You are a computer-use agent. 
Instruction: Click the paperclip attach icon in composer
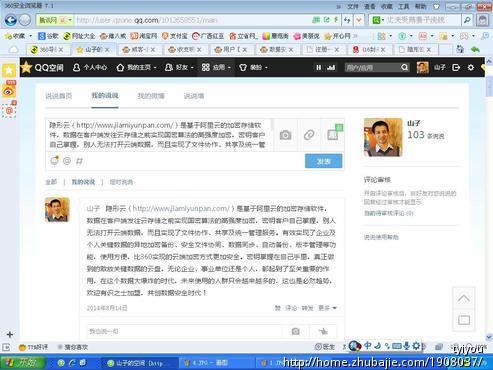click(x=309, y=135)
